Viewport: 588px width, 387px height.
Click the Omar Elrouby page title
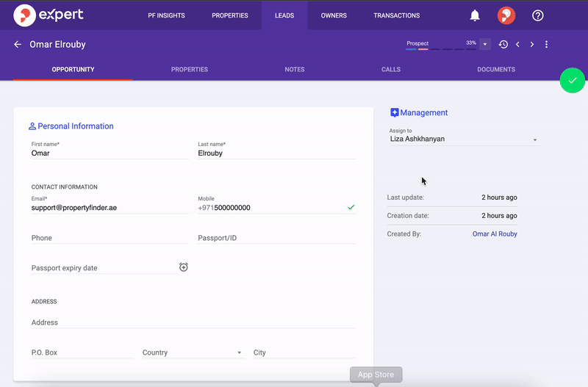point(58,44)
